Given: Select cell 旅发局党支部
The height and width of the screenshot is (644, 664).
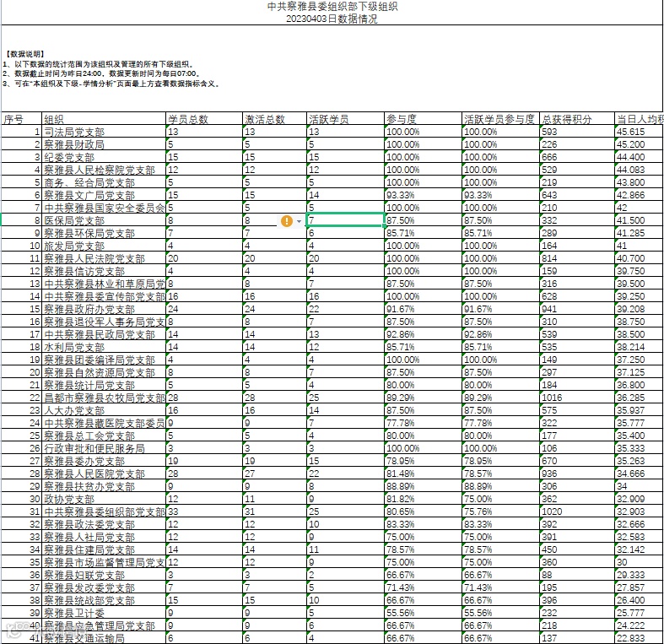Looking at the screenshot, I should click(104, 246).
